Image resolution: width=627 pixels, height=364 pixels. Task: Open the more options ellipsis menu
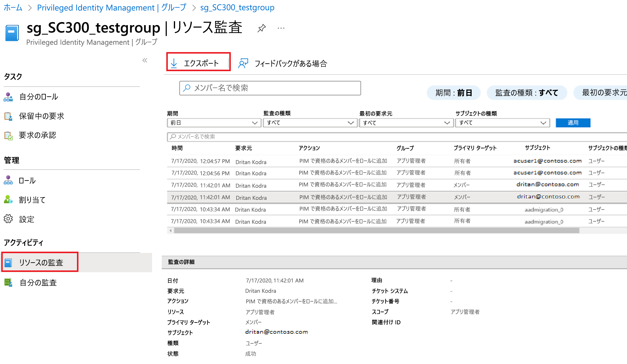281,28
